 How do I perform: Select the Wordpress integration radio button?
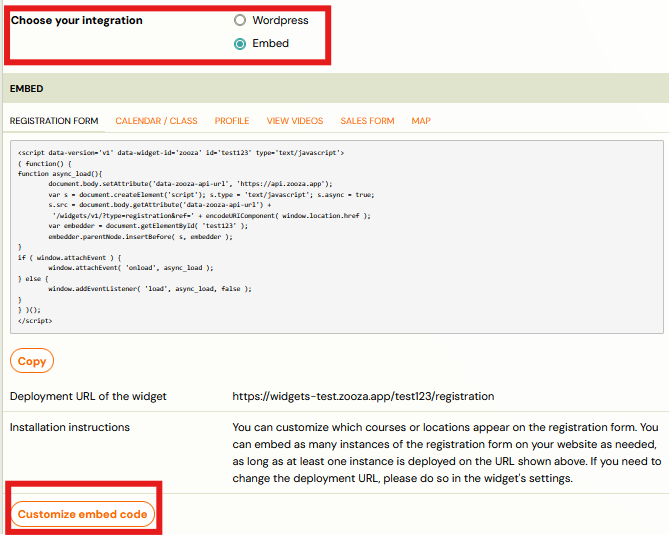(x=240, y=20)
